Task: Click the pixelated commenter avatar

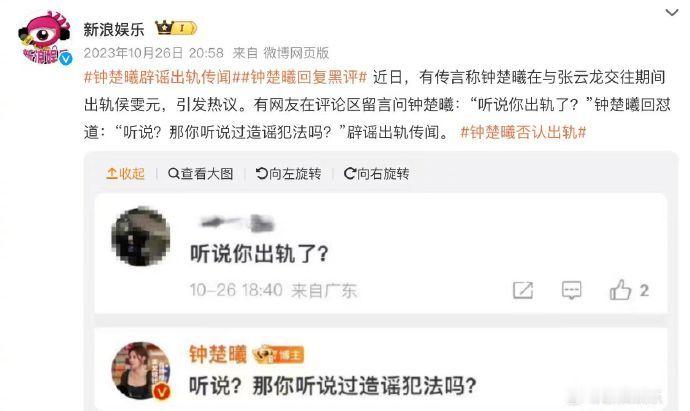Action: pyautogui.click(x=141, y=237)
